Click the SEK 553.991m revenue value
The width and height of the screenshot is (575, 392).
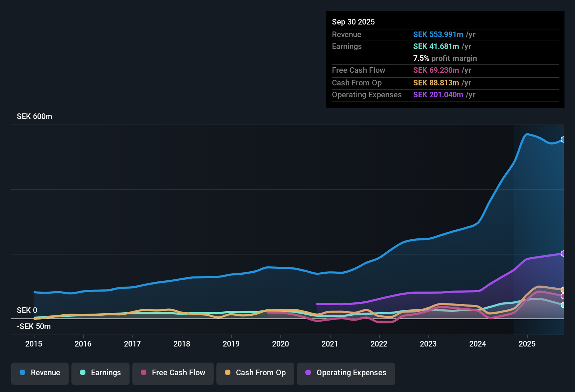438,35
